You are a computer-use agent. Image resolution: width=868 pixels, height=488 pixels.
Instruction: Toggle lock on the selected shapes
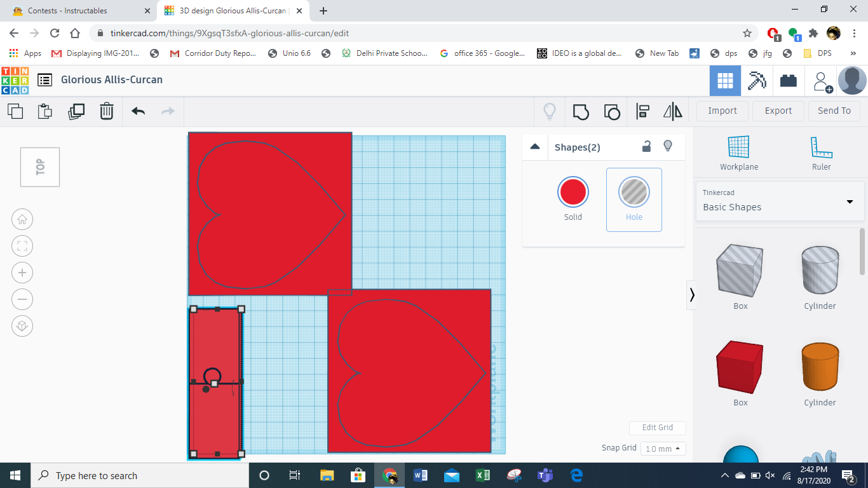[646, 147]
